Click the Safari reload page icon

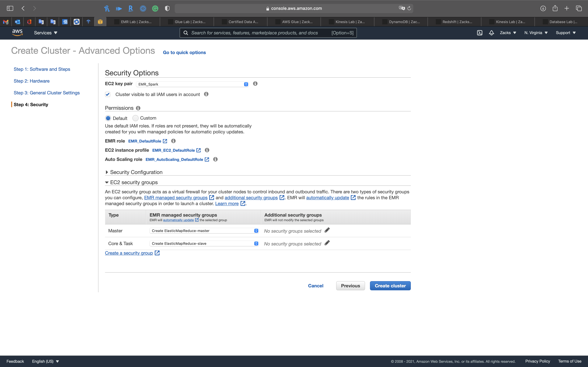point(409,9)
